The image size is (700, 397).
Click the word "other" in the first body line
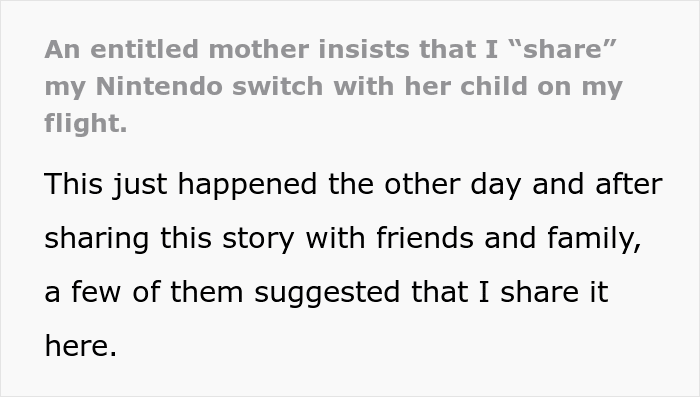[x=422, y=184]
